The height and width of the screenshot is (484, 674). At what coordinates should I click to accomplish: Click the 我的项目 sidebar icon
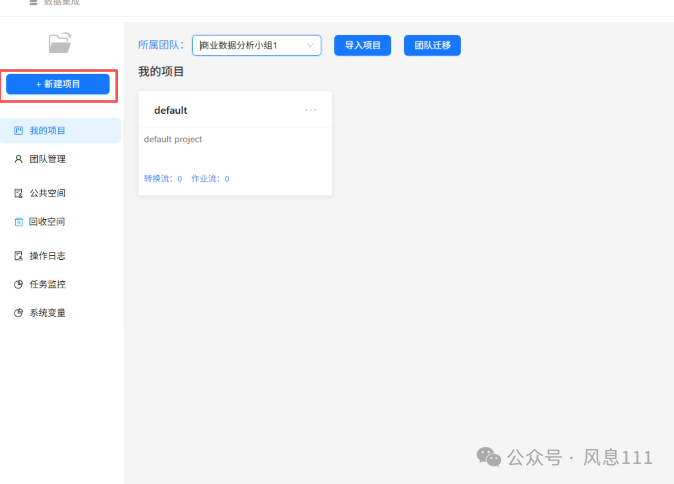[x=18, y=131]
